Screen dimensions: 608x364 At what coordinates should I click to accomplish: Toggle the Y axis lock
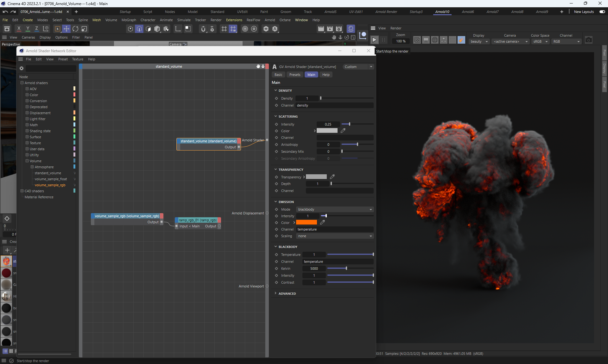(x=28, y=29)
